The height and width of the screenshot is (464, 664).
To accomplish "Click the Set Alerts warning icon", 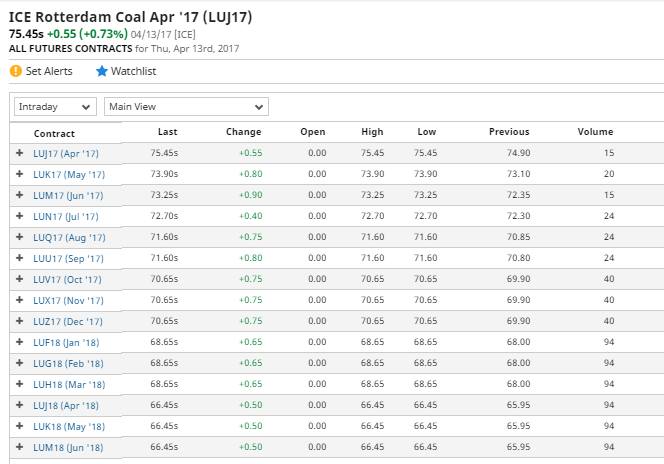I will tap(15, 71).
